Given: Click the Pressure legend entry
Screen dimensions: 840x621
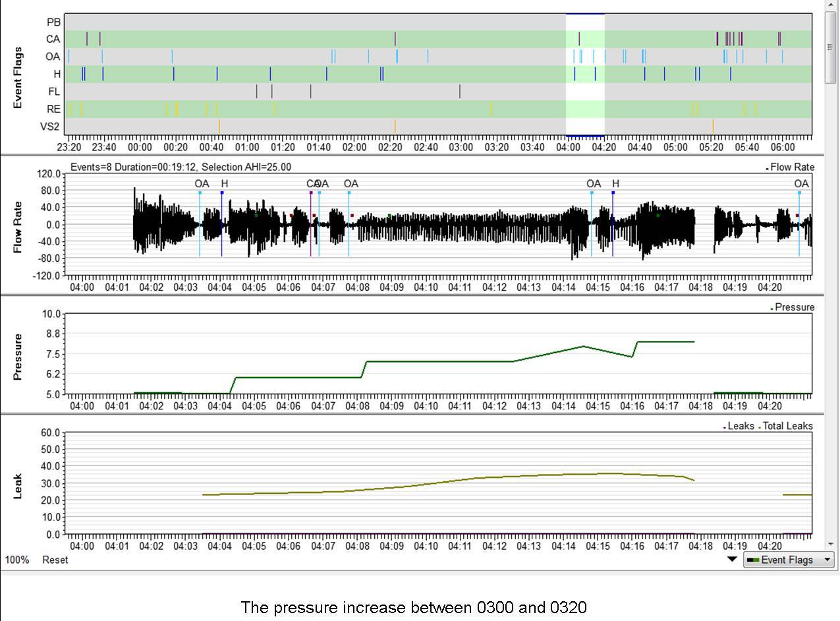Looking at the screenshot, I should click(794, 307).
